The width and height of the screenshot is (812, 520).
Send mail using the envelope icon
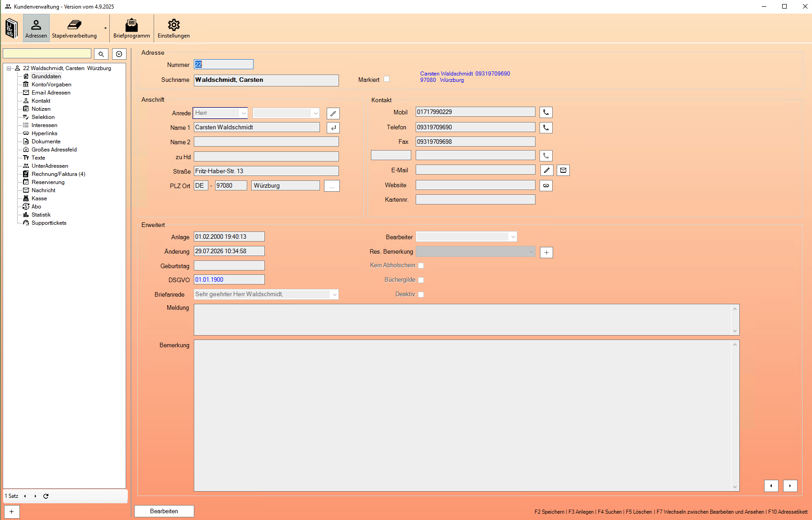click(563, 170)
